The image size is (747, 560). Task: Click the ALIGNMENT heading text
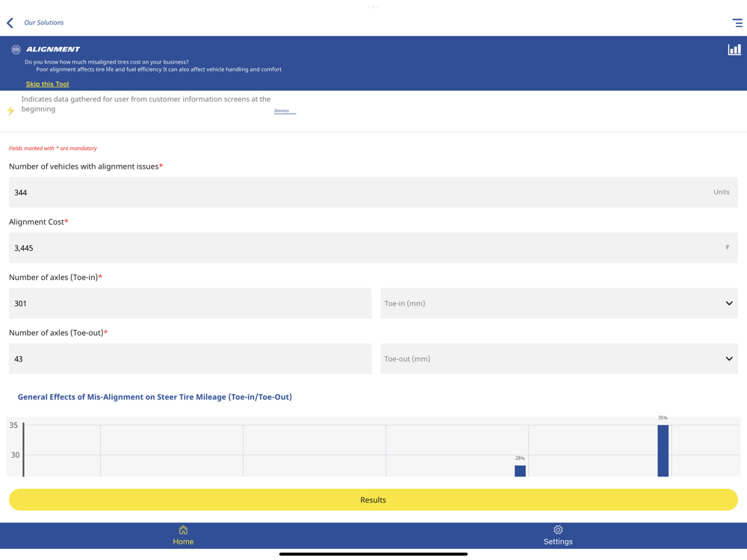53,49
